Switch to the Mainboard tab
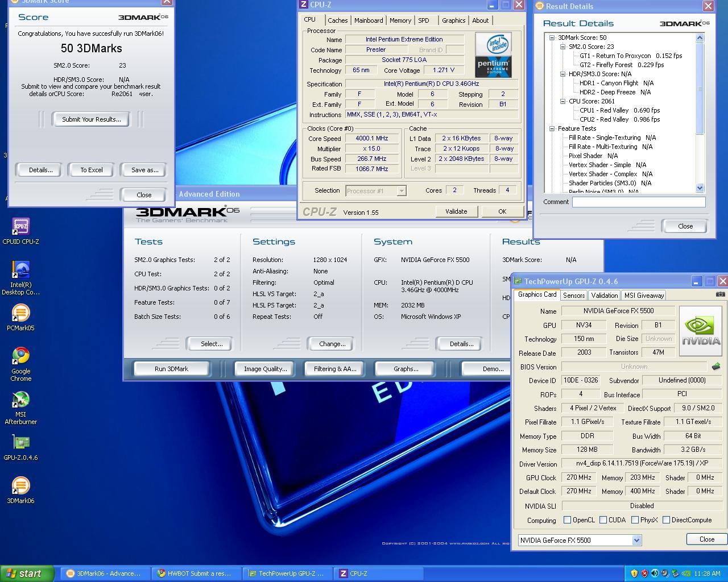 pos(369,20)
